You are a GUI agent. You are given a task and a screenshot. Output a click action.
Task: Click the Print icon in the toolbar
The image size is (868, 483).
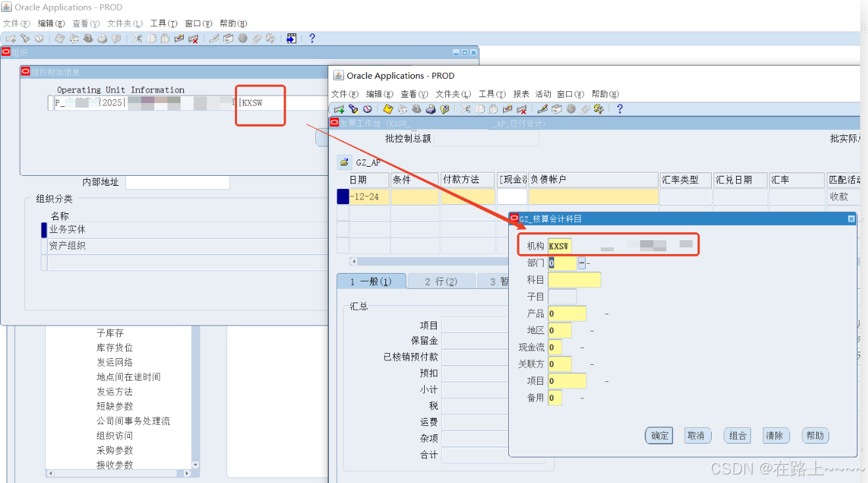pyautogui.click(x=429, y=108)
